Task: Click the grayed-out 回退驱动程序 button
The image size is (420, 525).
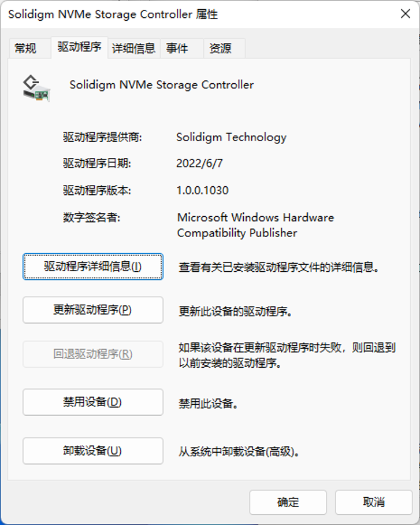Action: [93, 354]
